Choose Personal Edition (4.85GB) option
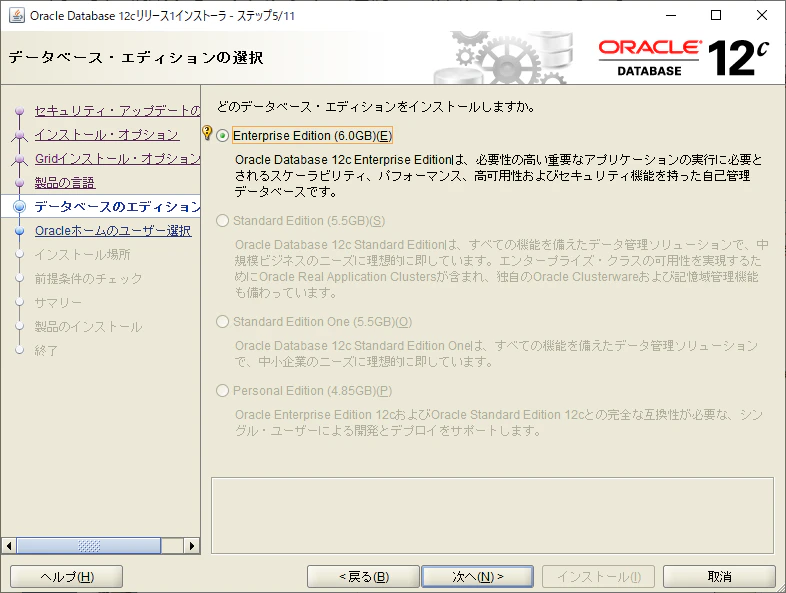This screenshot has width=786, height=593. (x=223, y=391)
